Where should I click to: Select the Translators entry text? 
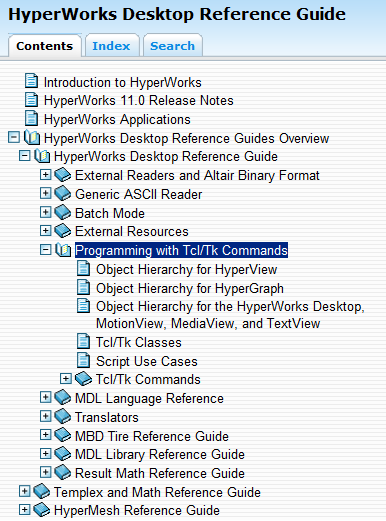[x=107, y=417]
